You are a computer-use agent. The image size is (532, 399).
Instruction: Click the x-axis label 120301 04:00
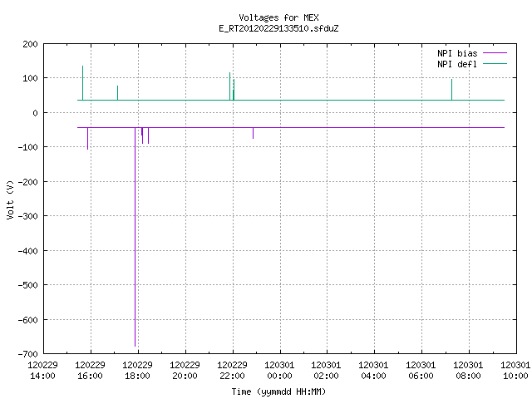373,371
